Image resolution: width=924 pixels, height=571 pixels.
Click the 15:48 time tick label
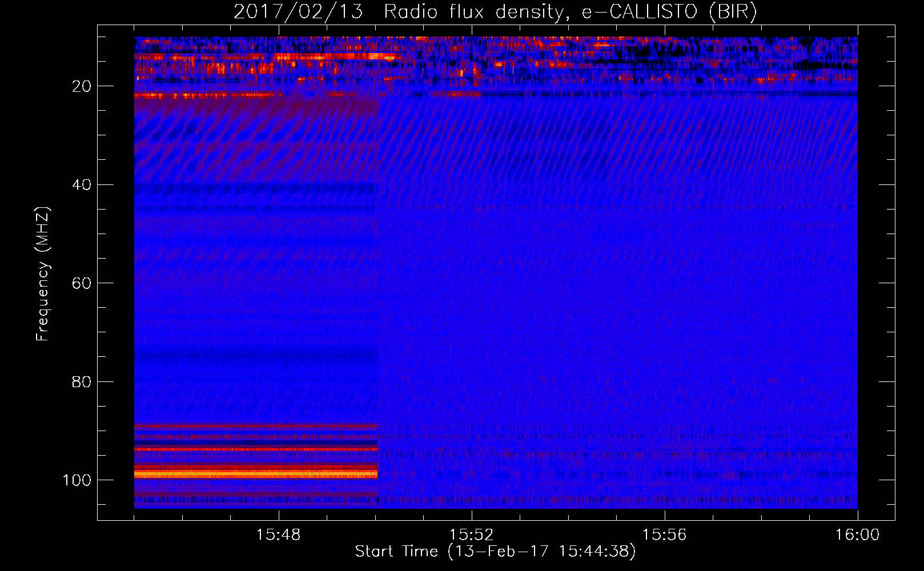[x=279, y=535]
